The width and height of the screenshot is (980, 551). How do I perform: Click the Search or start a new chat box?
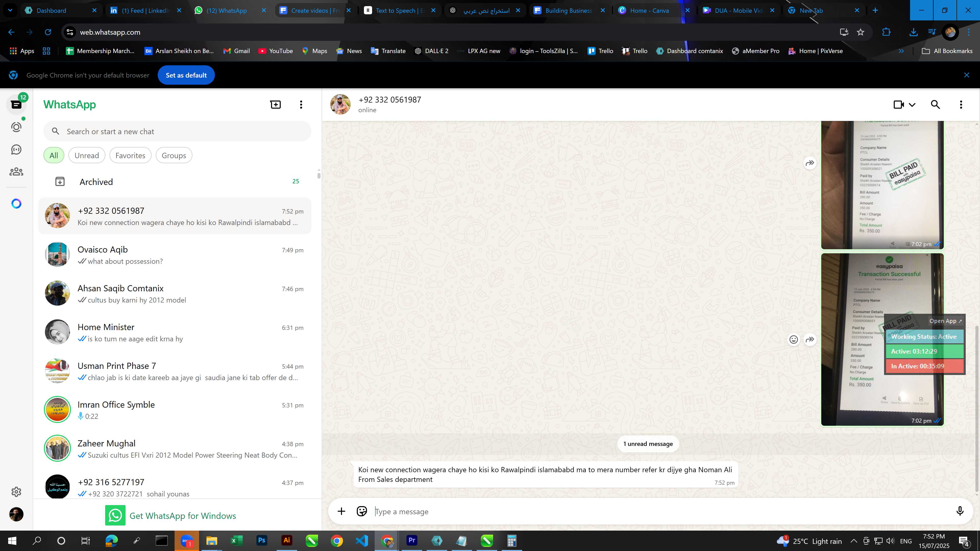[177, 132]
